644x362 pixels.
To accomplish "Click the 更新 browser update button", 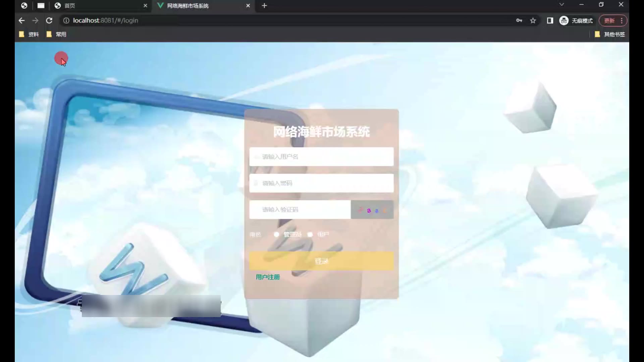I will (x=609, y=20).
